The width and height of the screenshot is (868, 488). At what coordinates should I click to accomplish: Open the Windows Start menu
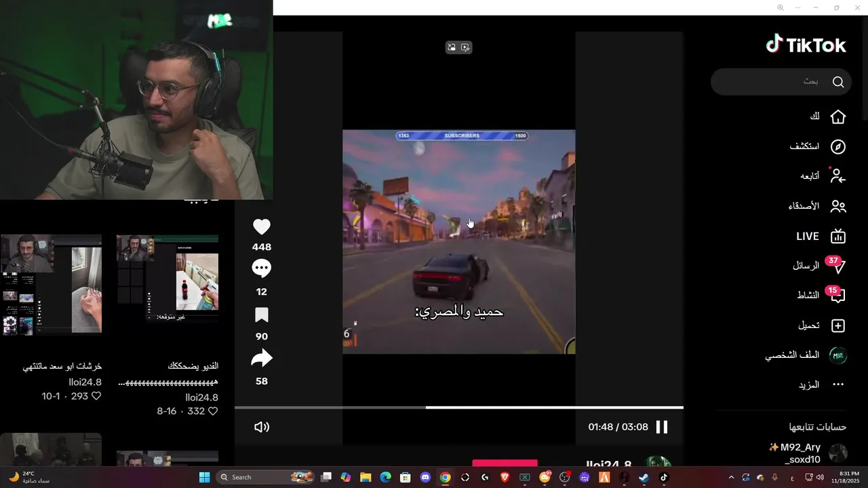(204, 477)
